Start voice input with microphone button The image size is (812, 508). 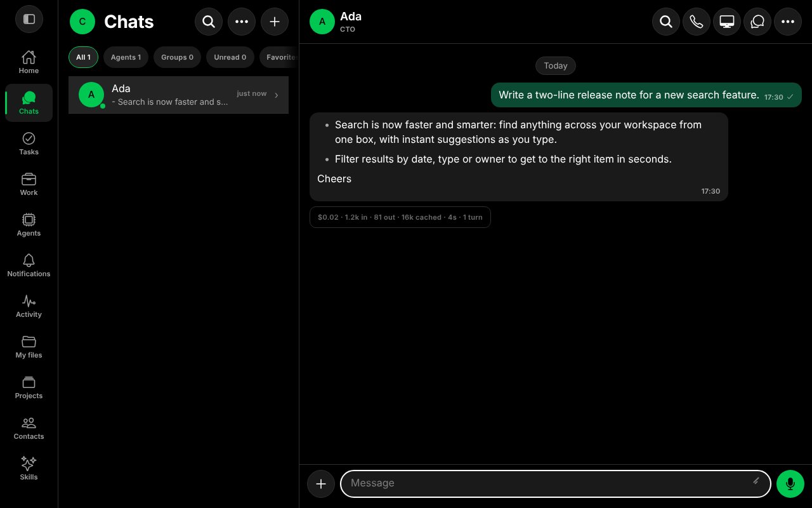click(x=790, y=484)
